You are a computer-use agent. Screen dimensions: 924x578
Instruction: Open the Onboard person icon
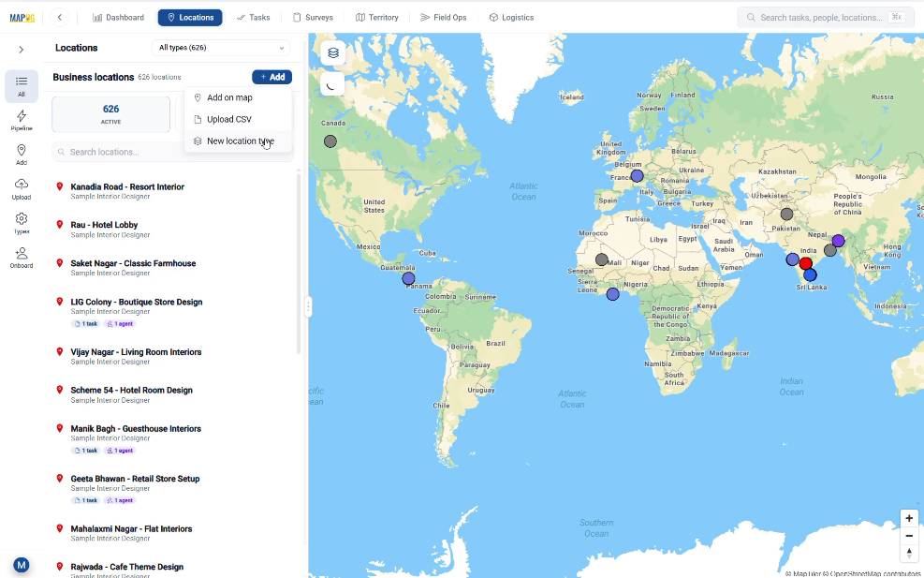(x=22, y=258)
